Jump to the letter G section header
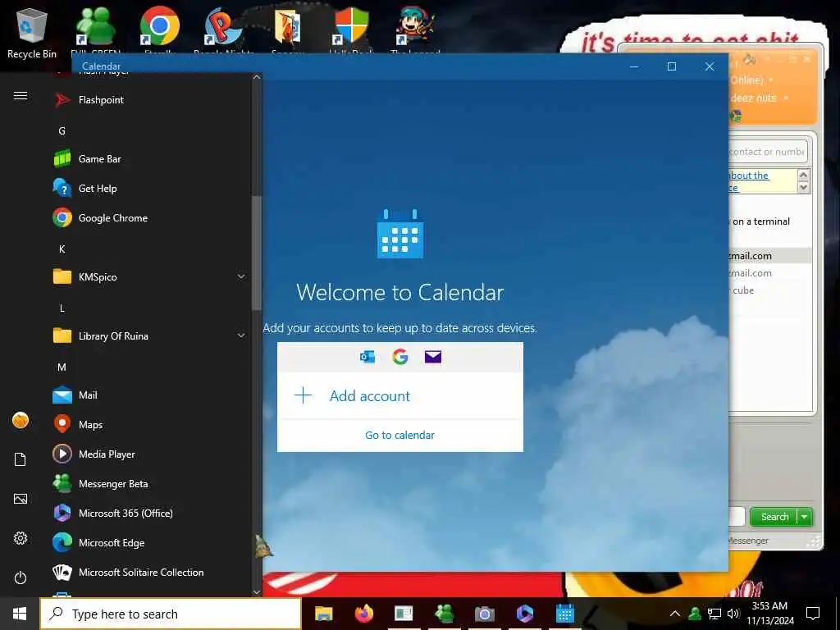The height and width of the screenshot is (630, 840). (x=62, y=130)
